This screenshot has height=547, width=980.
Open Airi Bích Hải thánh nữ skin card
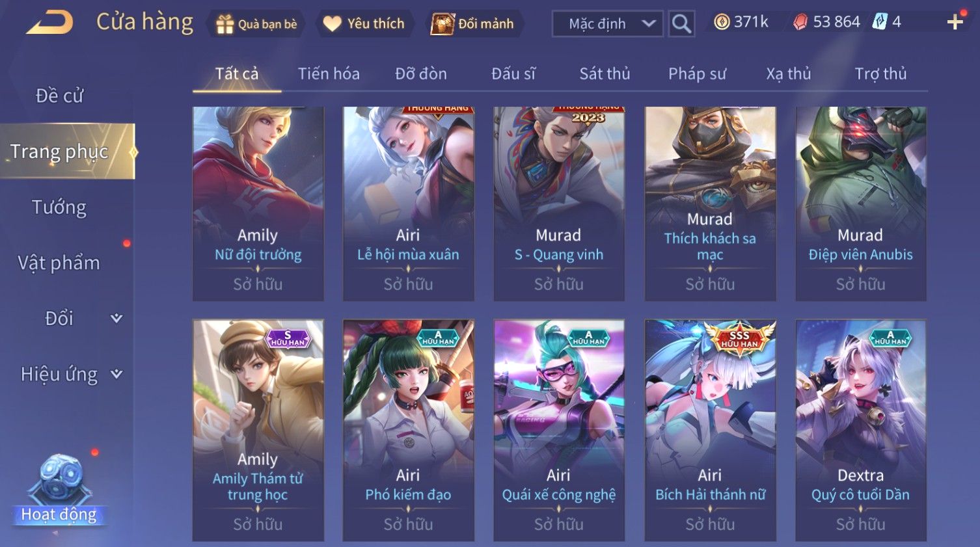click(x=710, y=430)
